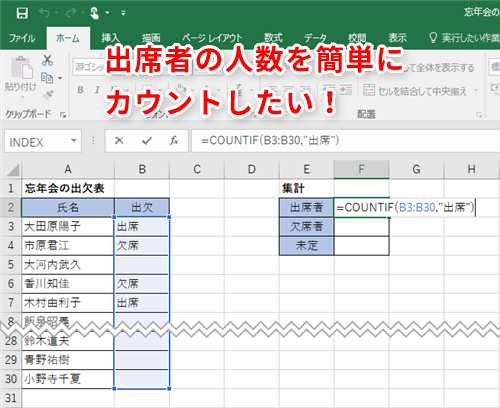Switch to the 校閲 tab

[x=357, y=38]
